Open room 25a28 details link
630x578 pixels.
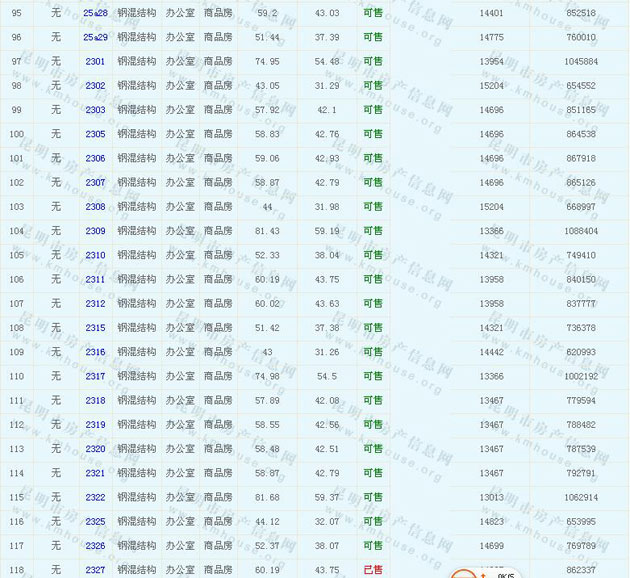(95, 13)
